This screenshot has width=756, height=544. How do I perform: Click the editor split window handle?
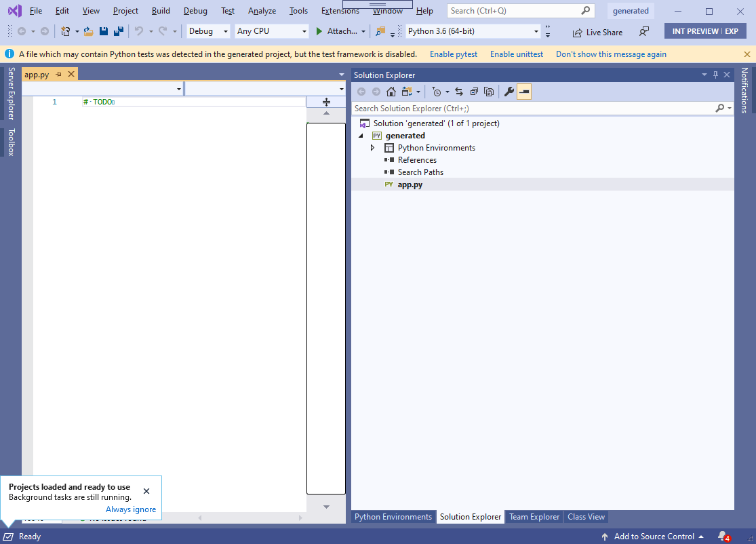(326, 102)
